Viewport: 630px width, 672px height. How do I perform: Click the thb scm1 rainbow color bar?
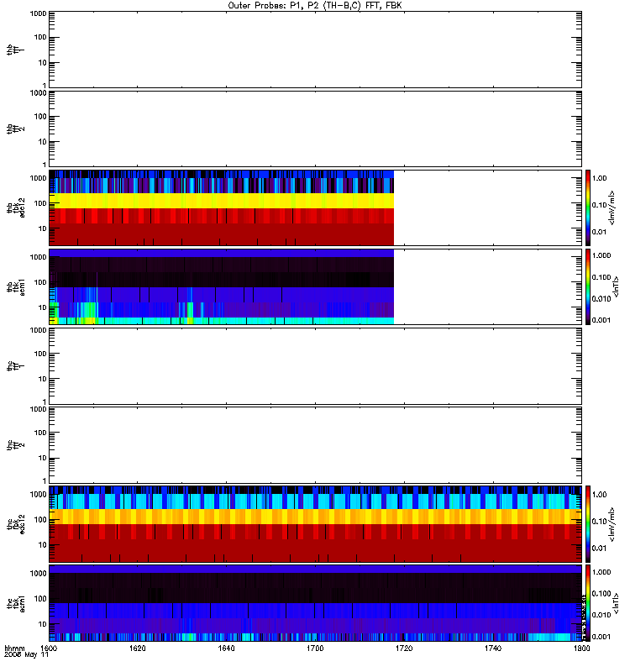(x=588, y=286)
